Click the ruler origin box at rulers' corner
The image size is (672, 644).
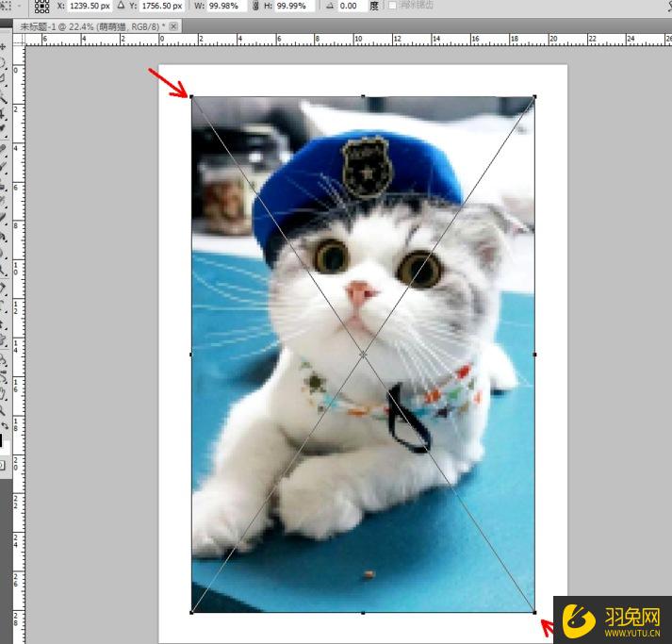[x=19, y=40]
